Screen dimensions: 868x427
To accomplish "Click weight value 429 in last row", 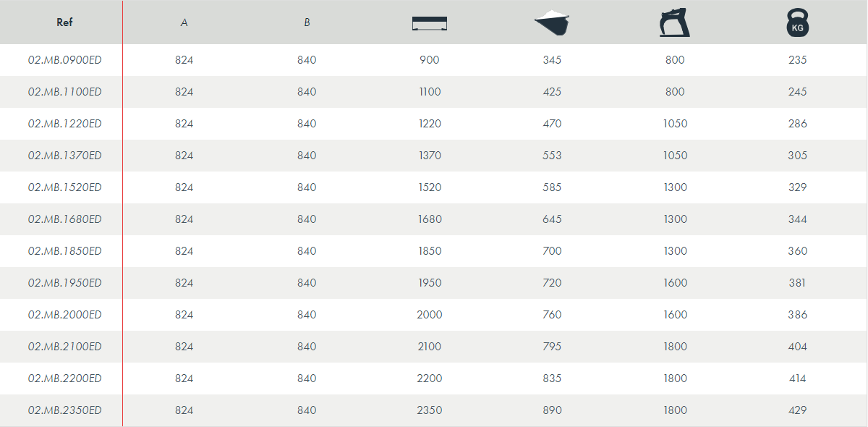I will click(797, 410).
